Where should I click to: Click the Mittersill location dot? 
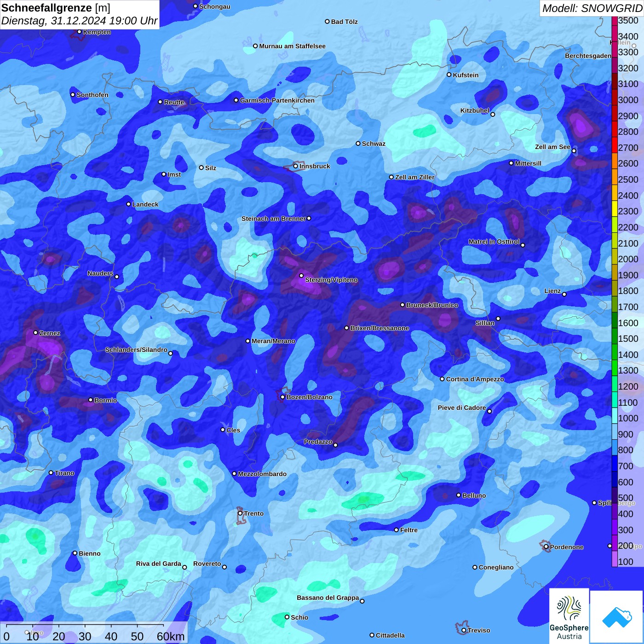point(511,163)
